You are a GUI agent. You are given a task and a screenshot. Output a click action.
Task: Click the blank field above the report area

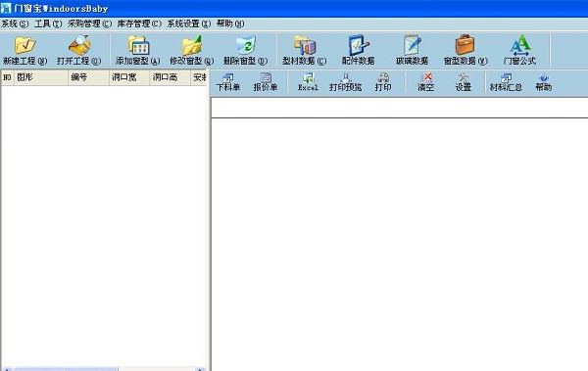point(400,108)
